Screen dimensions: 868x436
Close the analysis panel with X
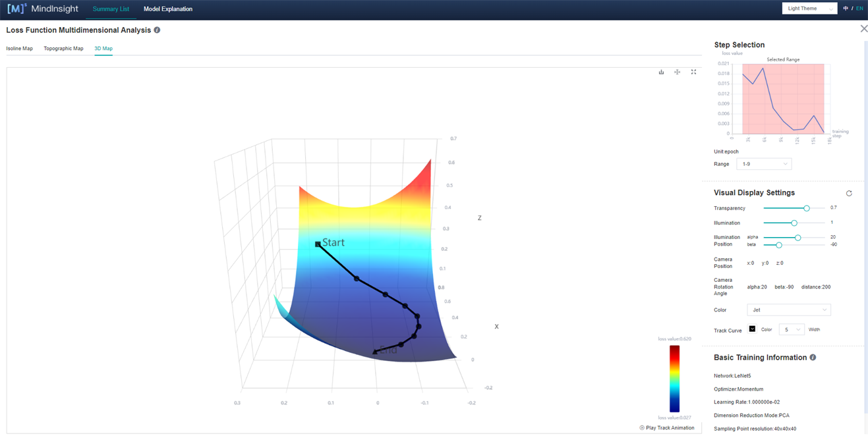[x=864, y=29]
